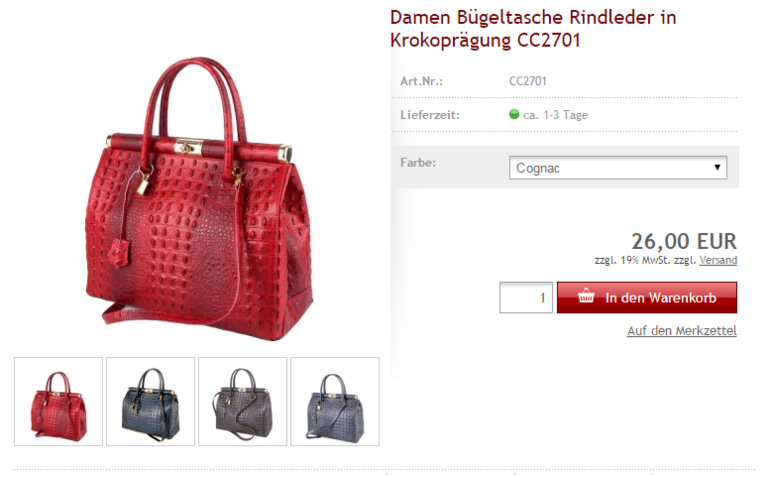Viewport: 770px width, 477px height.
Task: Click the Farbe label
Action: (418, 163)
